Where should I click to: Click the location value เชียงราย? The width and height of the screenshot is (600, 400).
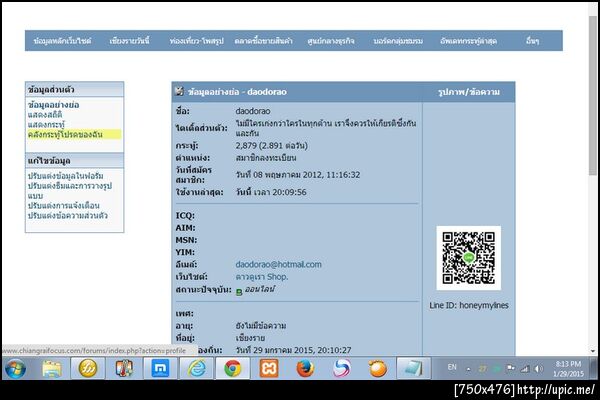(x=250, y=338)
